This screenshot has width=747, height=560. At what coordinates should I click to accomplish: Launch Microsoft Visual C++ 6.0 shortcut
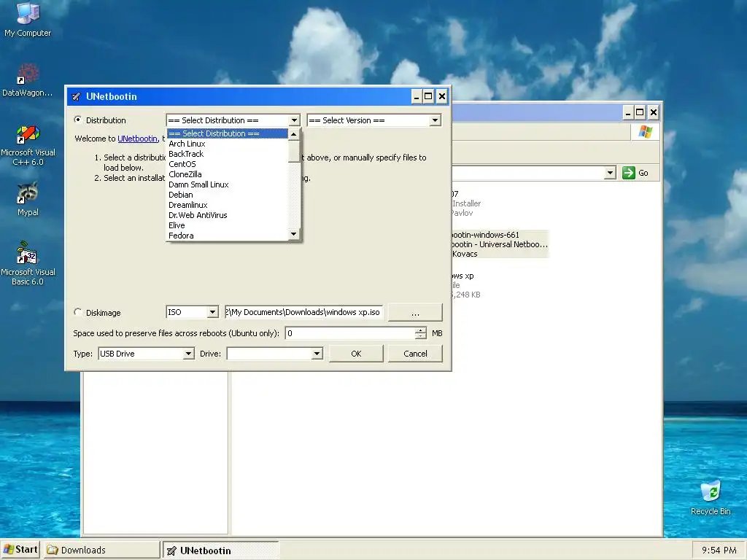(x=28, y=145)
